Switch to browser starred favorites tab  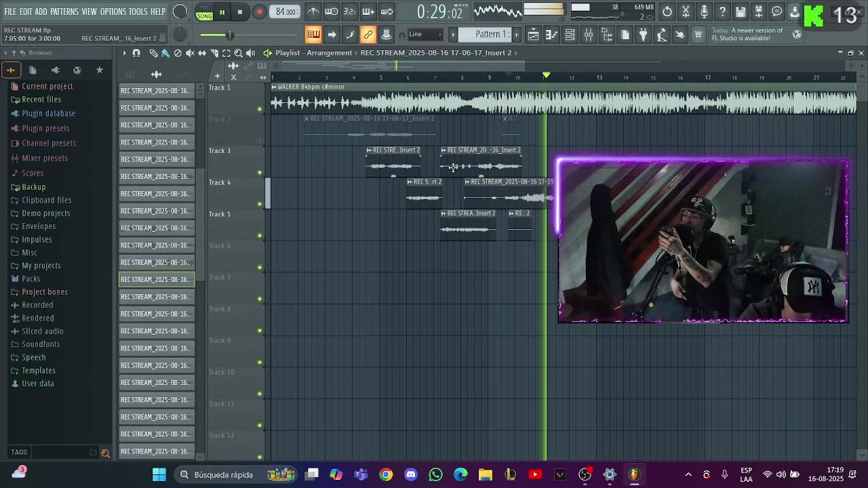click(100, 70)
